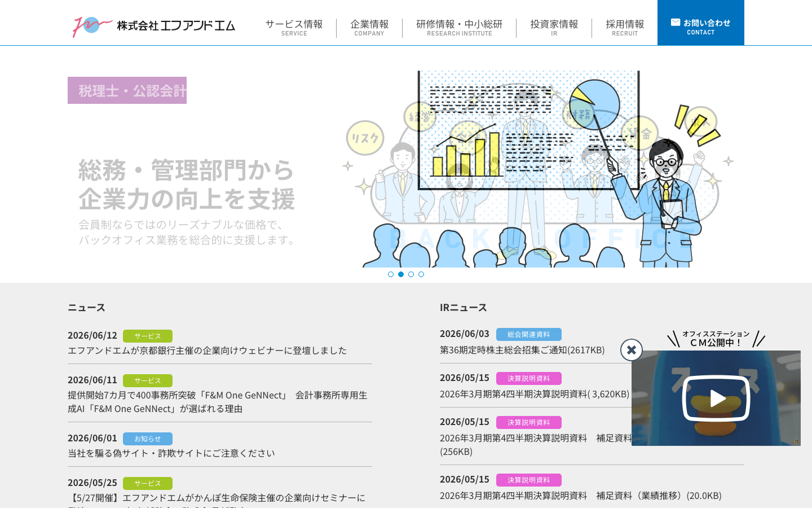812x508 pixels.
Task: Select the third carousel slide dot
Action: tap(411, 274)
